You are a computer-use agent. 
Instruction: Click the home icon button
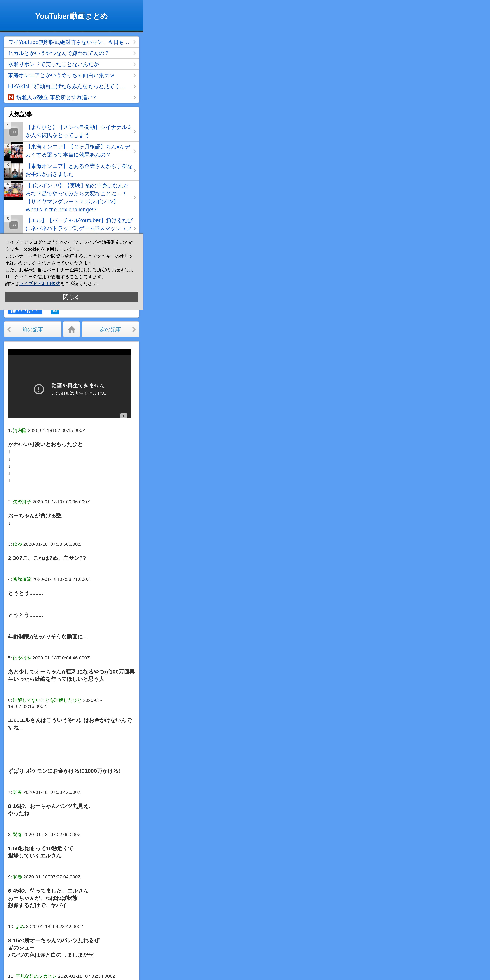pyautogui.click(x=71, y=329)
